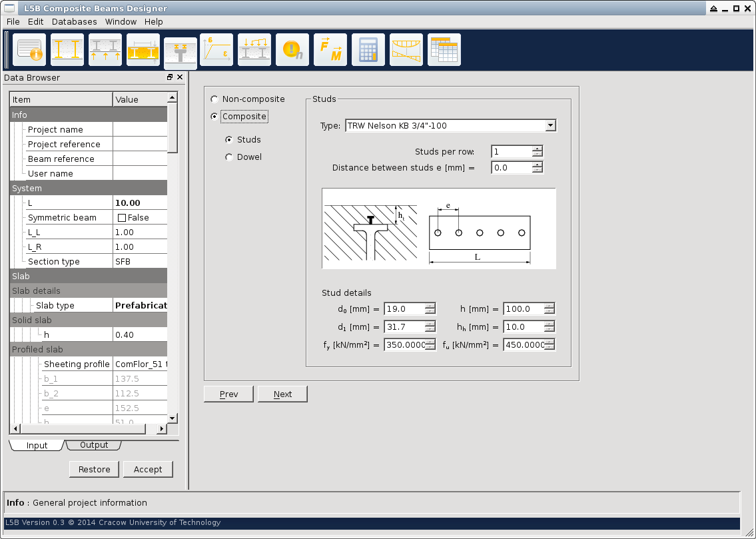This screenshot has width=756, height=539.
Task: Open the project info toolbar icon
Action: pyautogui.click(x=29, y=50)
